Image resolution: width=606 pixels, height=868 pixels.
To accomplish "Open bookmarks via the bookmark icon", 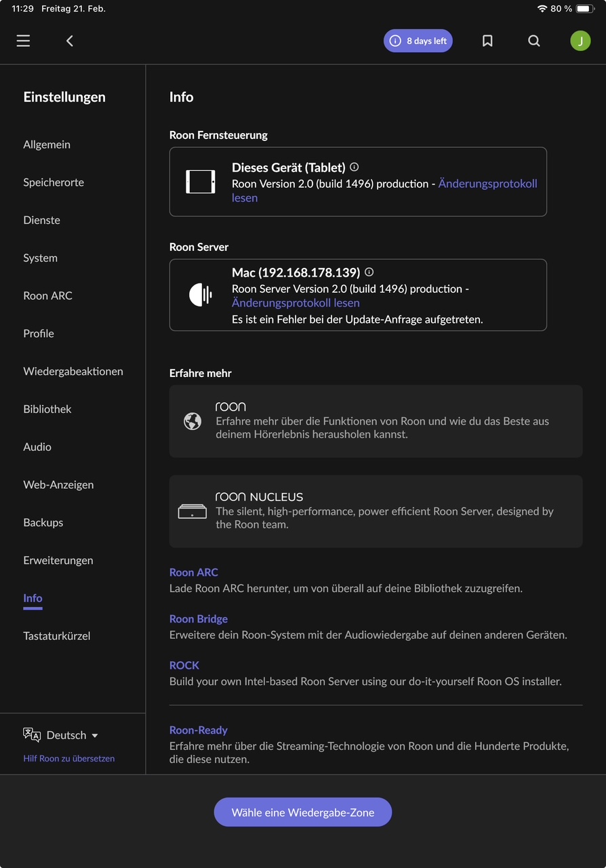I will pos(487,41).
